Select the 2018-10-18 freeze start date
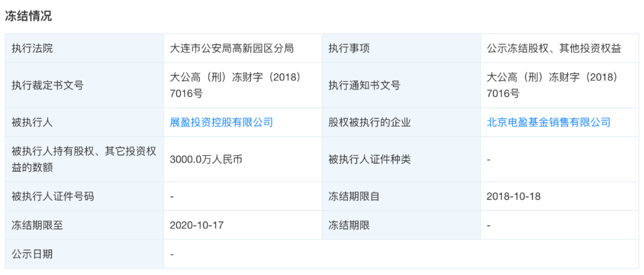Screen dimensions: 644x275 click(x=513, y=196)
